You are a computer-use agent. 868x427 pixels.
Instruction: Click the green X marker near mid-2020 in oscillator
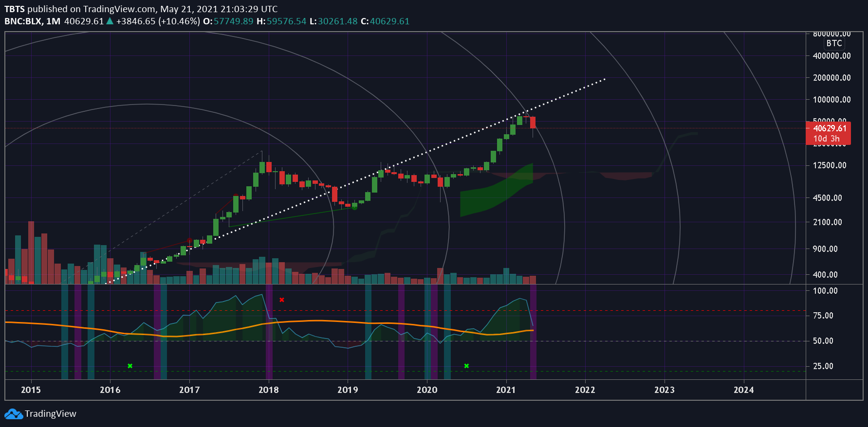[466, 366]
